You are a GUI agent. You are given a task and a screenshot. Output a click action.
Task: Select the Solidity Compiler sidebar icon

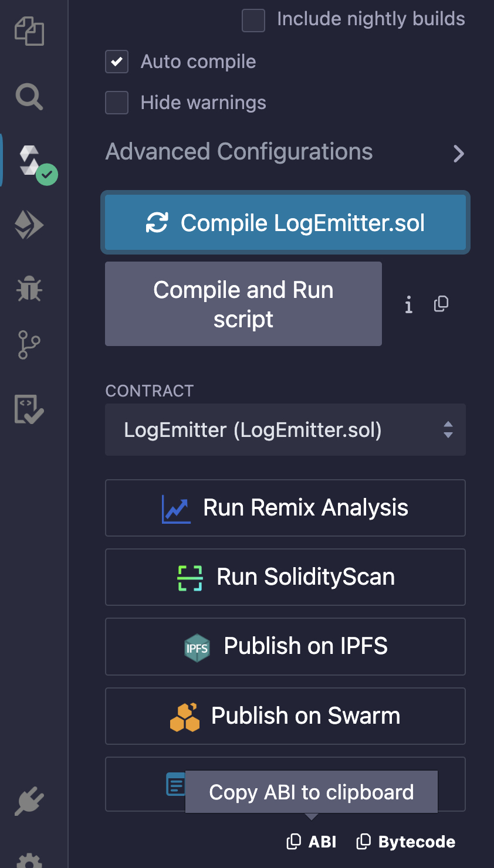click(31, 161)
